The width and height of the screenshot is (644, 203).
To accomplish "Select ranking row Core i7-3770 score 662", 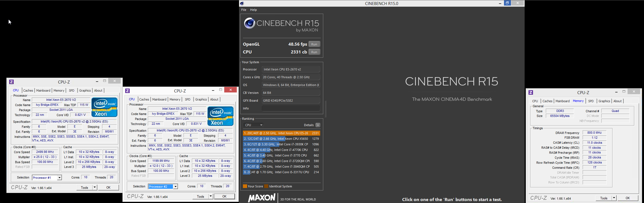I will pos(281,155).
